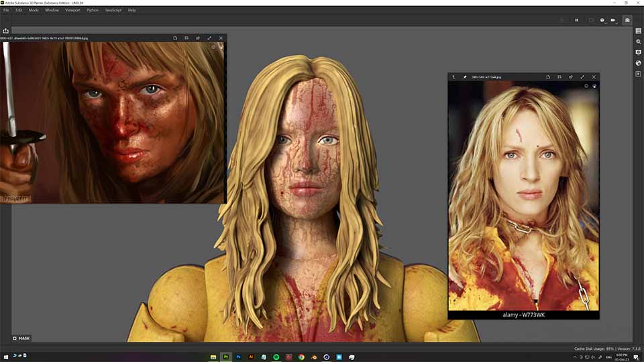Open the display settings dropdown in top toolbar

pyautogui.click(x=602, y=20)
